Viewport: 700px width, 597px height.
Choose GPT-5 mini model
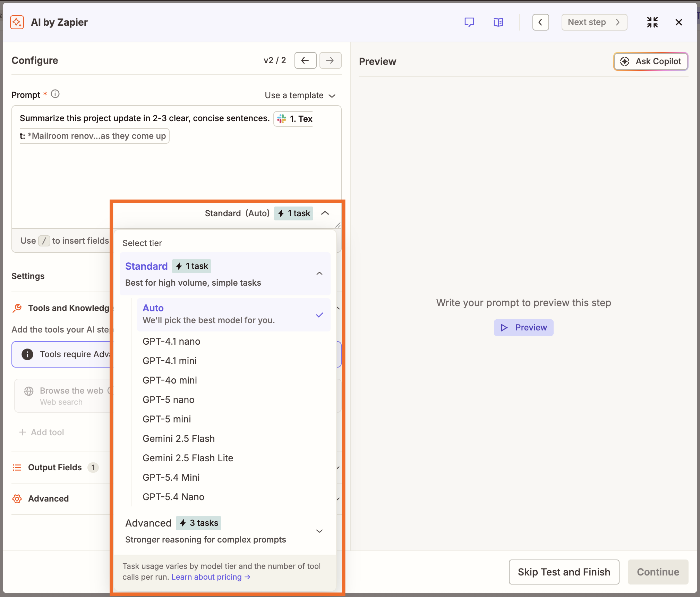[x=167, y=419]
